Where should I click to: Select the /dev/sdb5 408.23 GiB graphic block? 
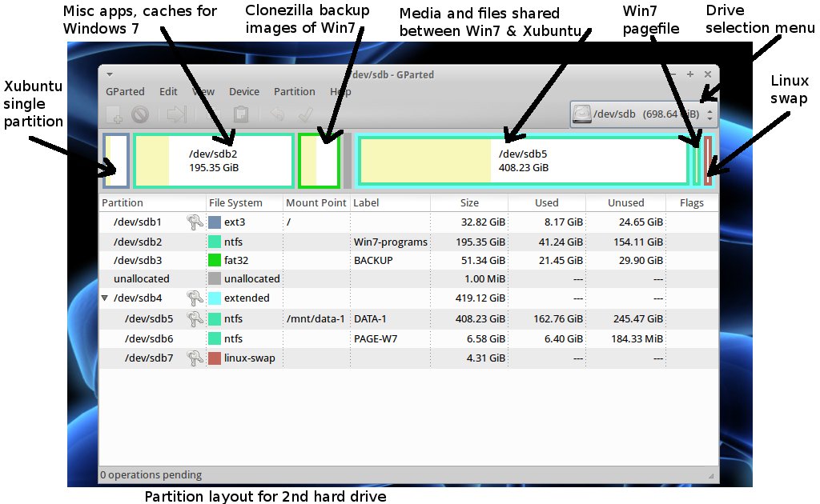pyautogui.click(x=523, y=161)
